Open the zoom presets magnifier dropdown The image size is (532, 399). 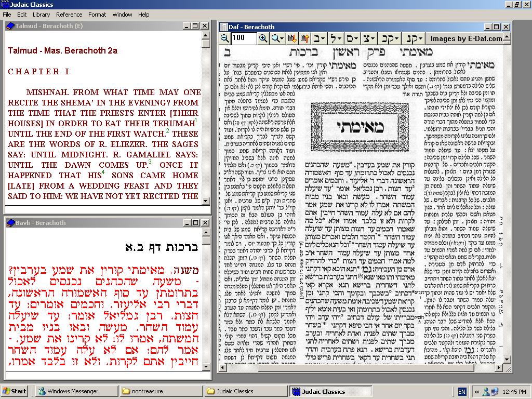(x=277, y=38)
